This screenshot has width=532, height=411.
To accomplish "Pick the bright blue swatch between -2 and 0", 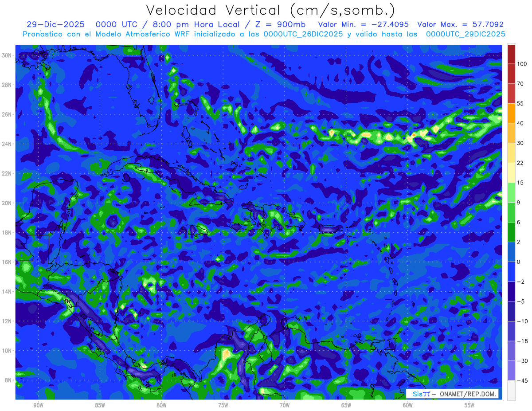I will [511, 272].
